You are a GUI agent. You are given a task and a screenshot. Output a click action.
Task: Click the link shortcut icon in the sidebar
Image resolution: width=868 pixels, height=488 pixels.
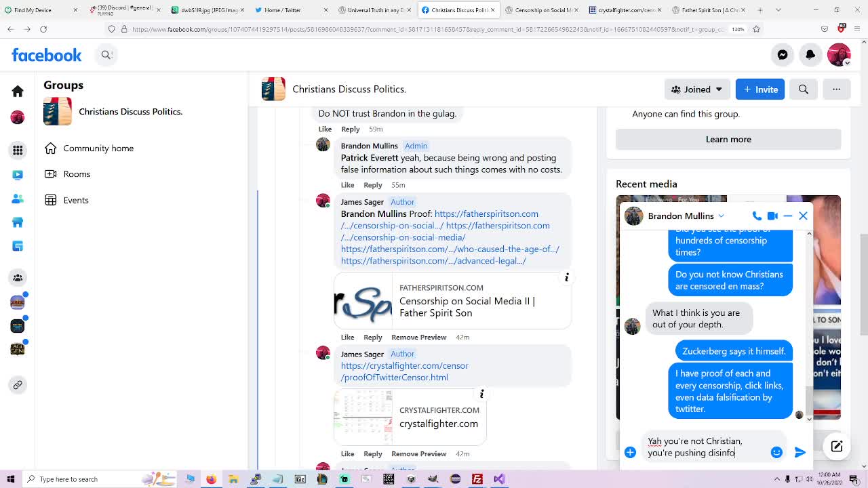(18, 384)
